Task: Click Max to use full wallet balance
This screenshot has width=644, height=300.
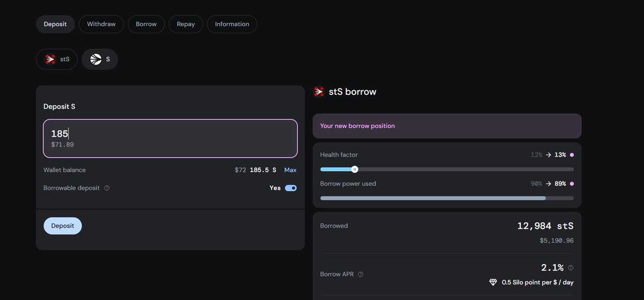Action: (x=290, y=170)
